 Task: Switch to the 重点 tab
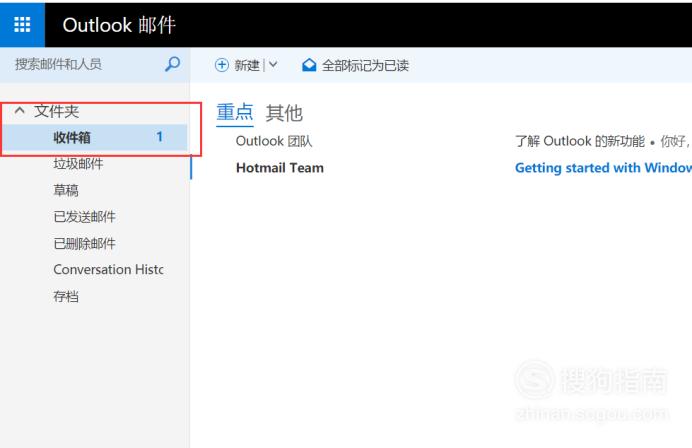click(x=235, y=113)
